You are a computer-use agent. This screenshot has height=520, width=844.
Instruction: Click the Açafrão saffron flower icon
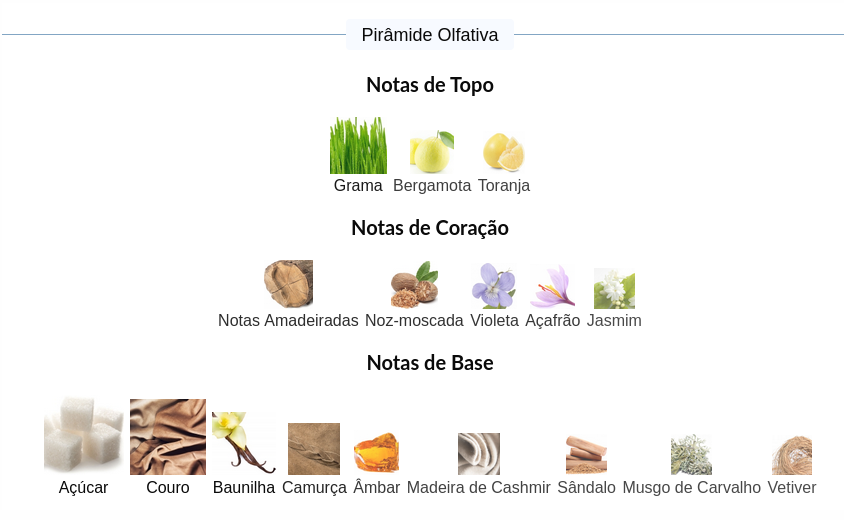click(x=552, y=287)
